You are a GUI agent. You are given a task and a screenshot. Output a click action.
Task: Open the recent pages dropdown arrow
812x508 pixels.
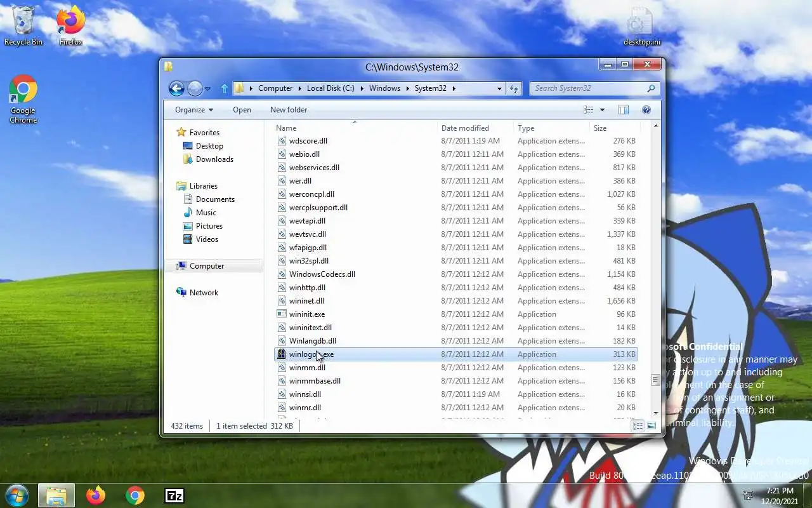pos(207,89)
